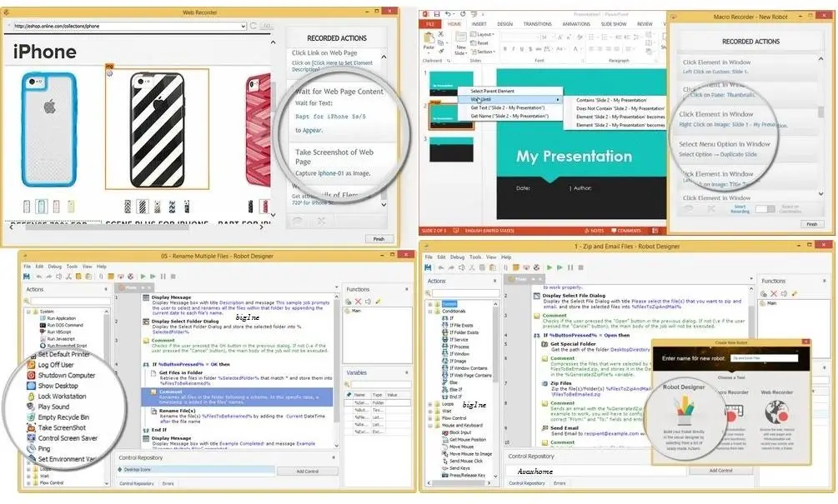
Task: Open the Tools menu in Zip and Email Files window
Action: (x=475, y=257)
